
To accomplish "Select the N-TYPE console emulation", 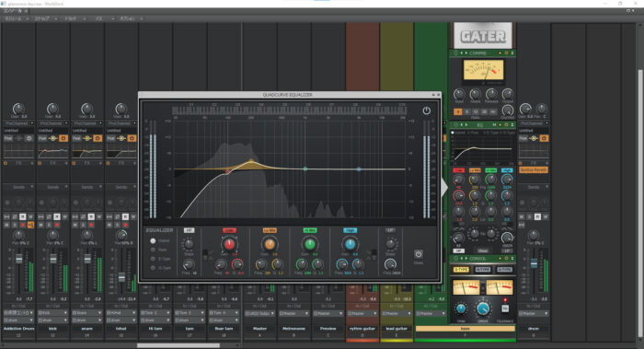I will pos(483,270).
